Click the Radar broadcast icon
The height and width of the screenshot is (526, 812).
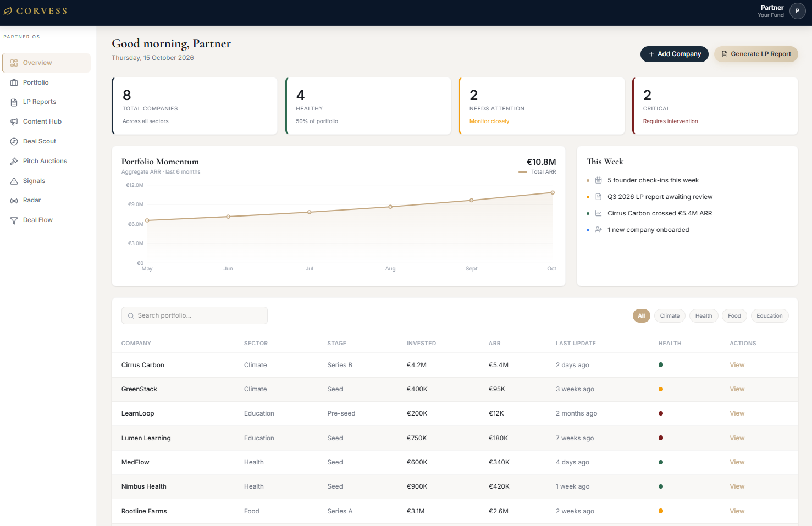(x=14, y=201)
